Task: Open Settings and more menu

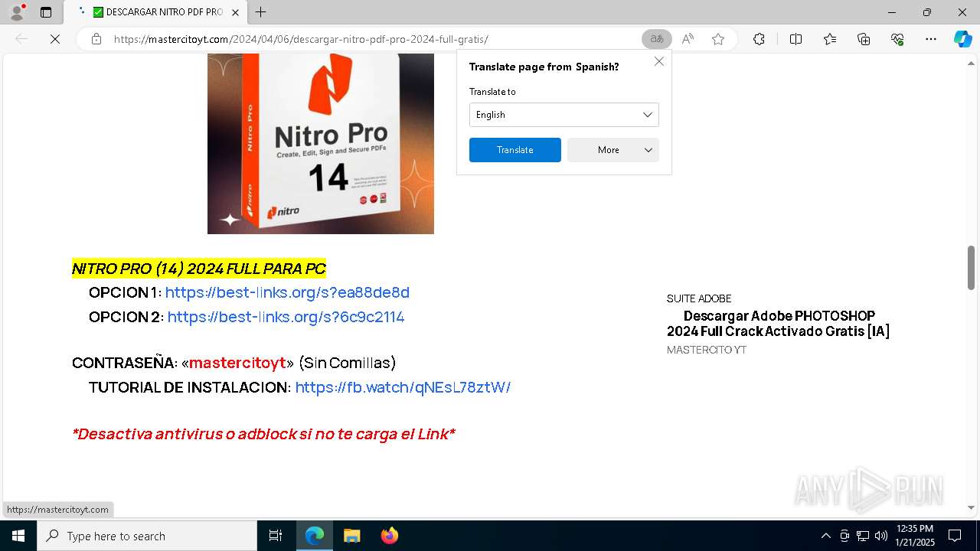Action: pos(931,39)
